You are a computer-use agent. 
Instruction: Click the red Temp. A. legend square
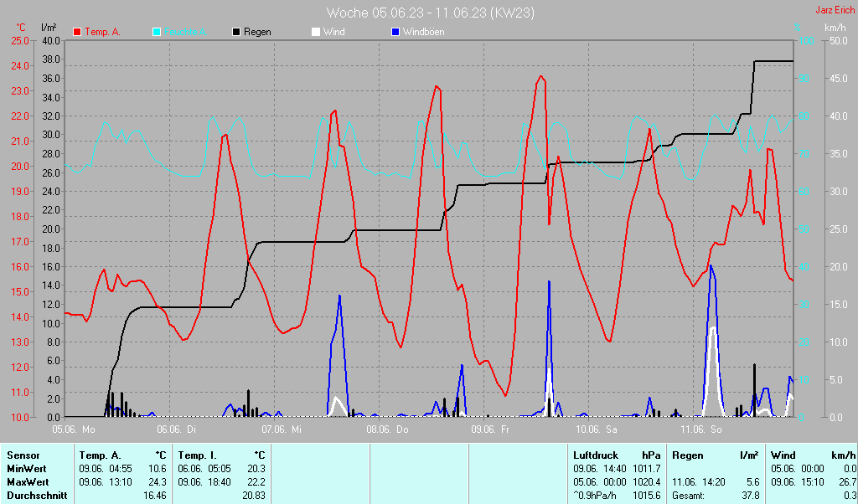(77, 32)
